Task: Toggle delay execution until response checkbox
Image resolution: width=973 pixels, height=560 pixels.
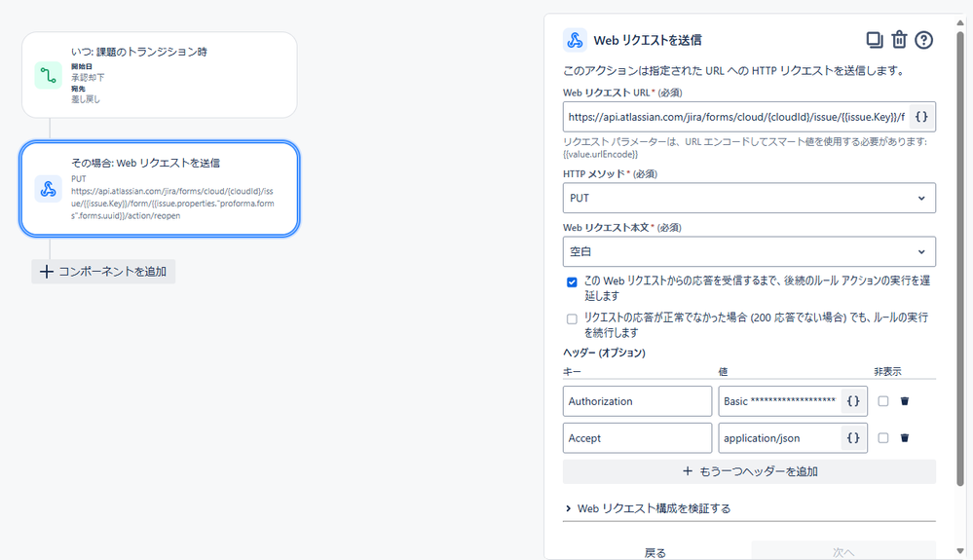Action: point(572,282)
